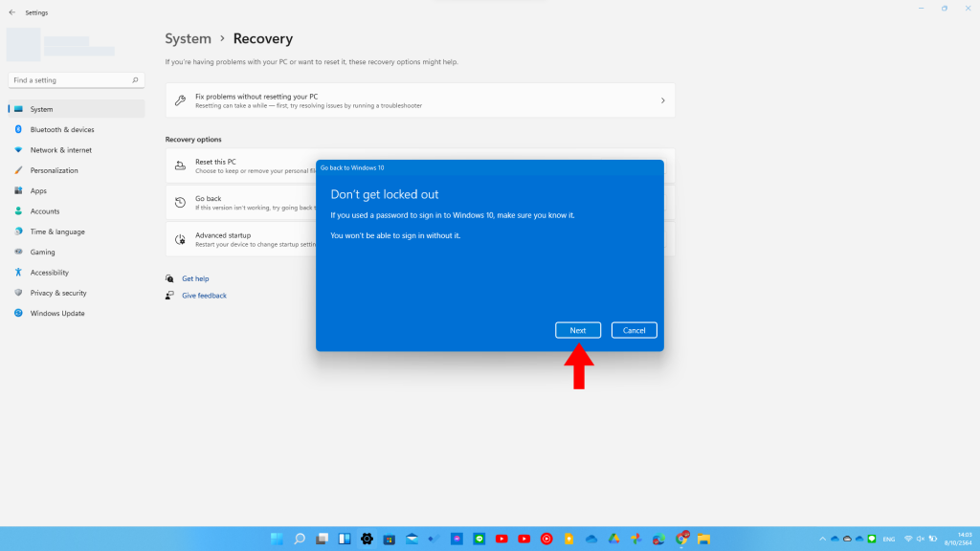Go to Time & language
This screenshot has height=551, width=980.
[77, 231]
